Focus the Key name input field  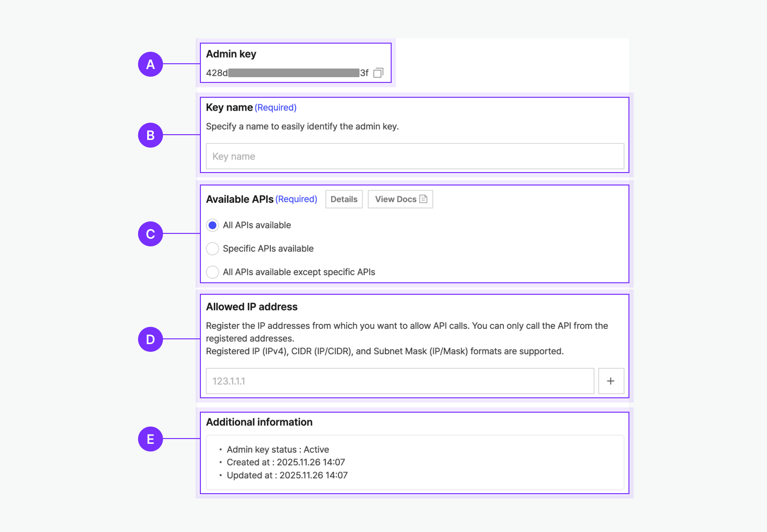pos(415,156)
